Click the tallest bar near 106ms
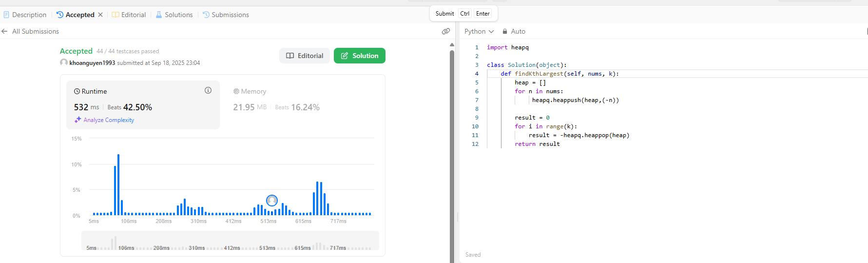 118,184
